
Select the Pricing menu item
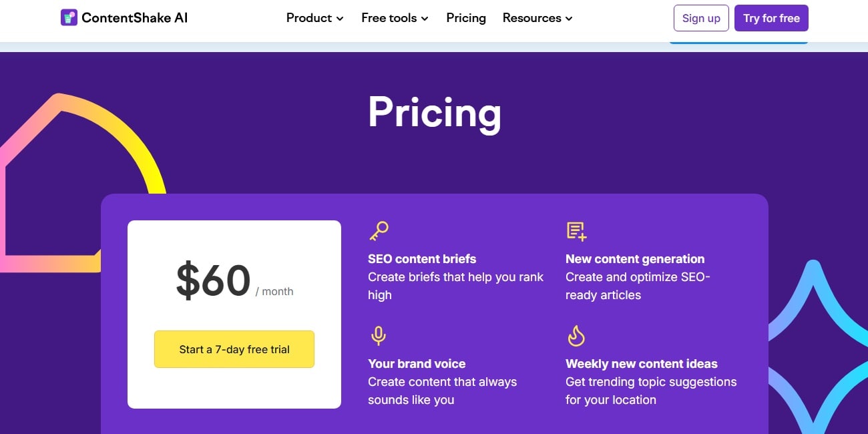click(465, 18)
